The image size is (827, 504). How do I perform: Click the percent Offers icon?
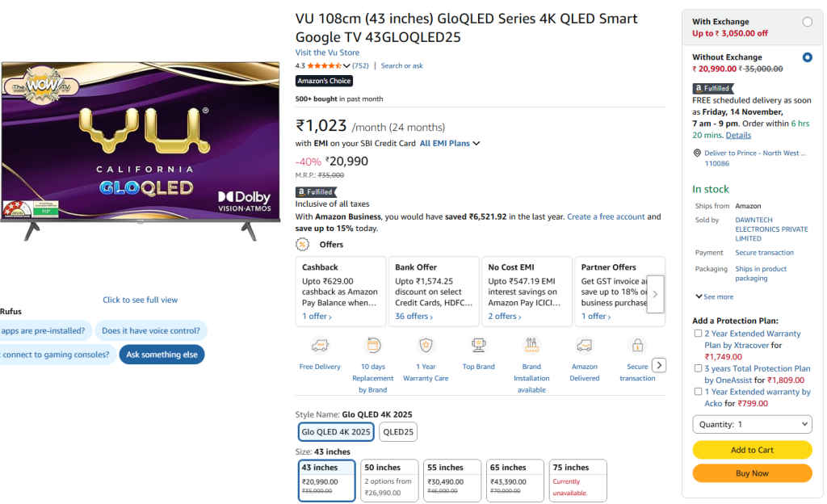302,244
